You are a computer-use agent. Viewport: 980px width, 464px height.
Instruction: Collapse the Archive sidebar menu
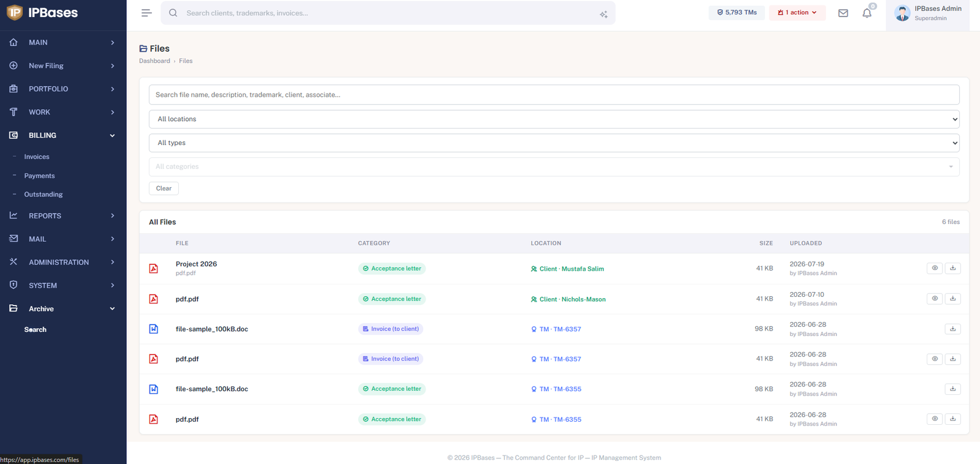pos(63,309)
